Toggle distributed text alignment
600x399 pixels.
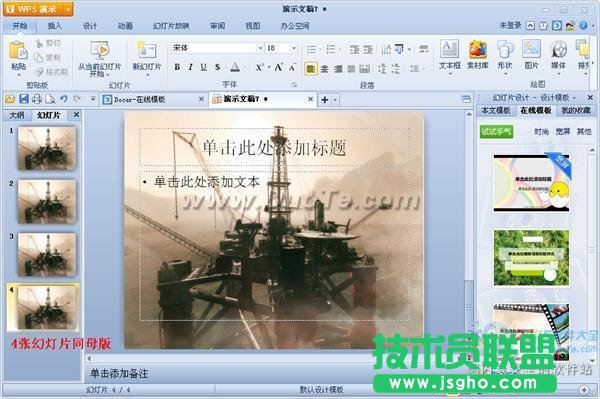pyautogui.click(x=365, y=69)
